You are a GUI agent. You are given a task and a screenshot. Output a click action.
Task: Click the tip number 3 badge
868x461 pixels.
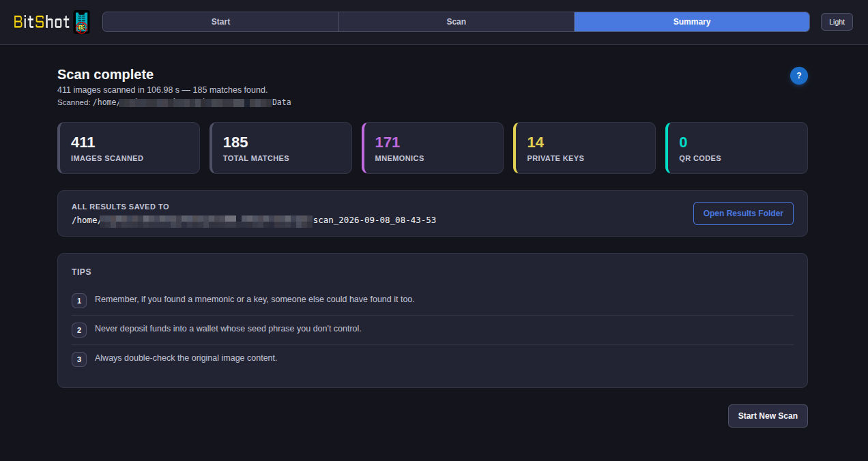coord(79,359)
